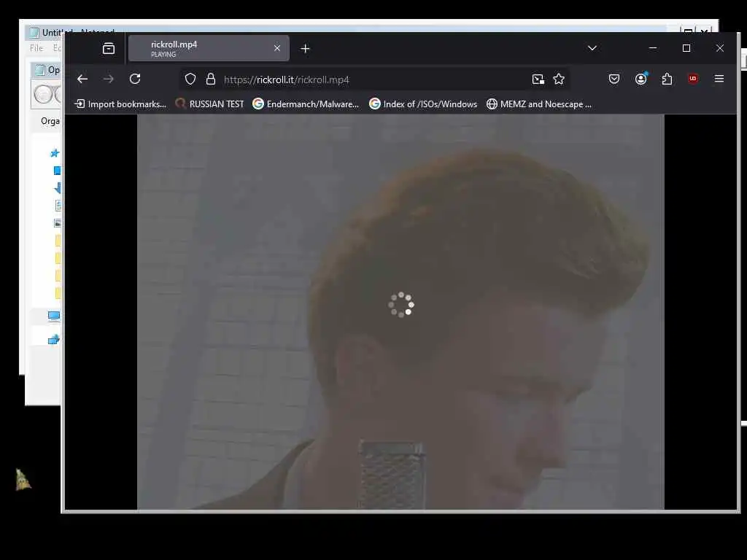Open Firefox View icon left of tab
The width and height of the screenshot is (747, 560).
tap(109, 48)
